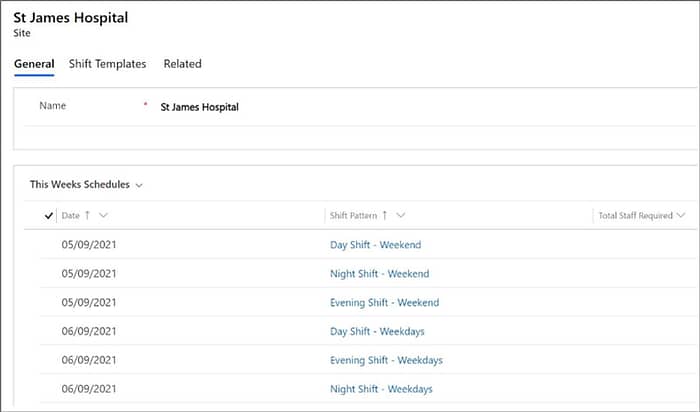This screenshot has height=412, width=700.
Task: Open the Shift Templates tab
Action: pyautogui.click(x=108, y=64)
